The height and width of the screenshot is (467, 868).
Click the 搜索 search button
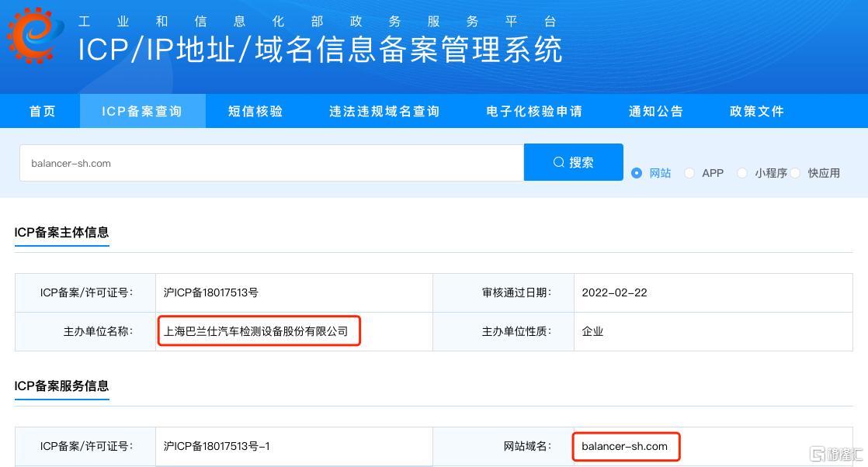point(574,162)
